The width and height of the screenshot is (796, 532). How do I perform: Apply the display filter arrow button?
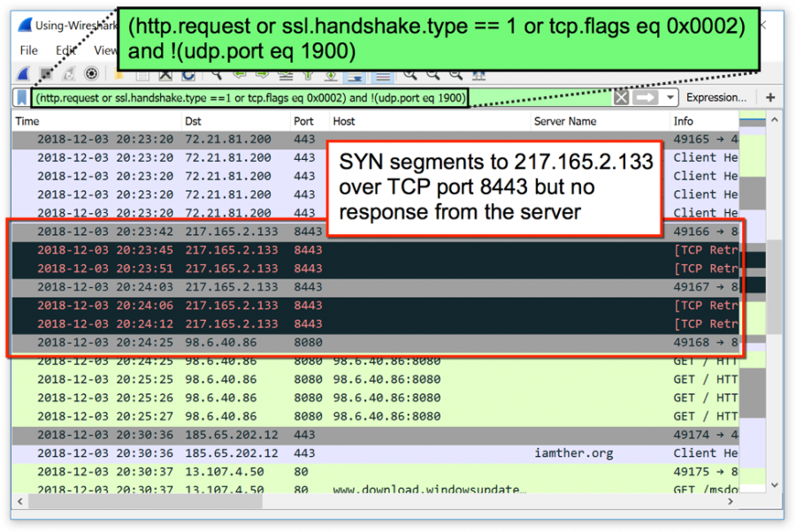coord(646,97)
